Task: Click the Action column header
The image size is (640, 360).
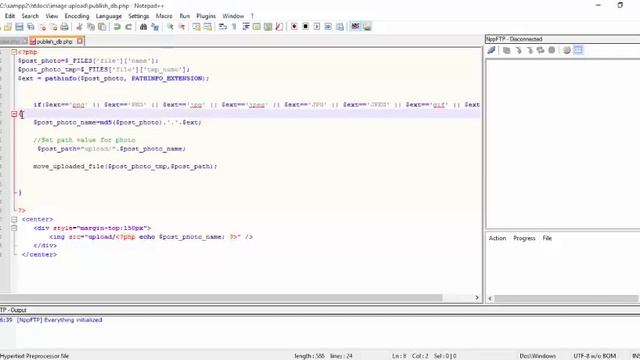Action: [x=497, y=238]
